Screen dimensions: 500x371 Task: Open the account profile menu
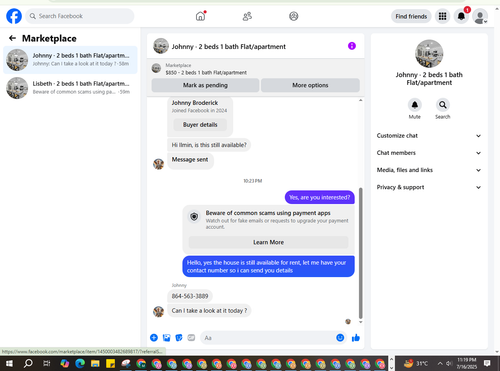[480, 17]
